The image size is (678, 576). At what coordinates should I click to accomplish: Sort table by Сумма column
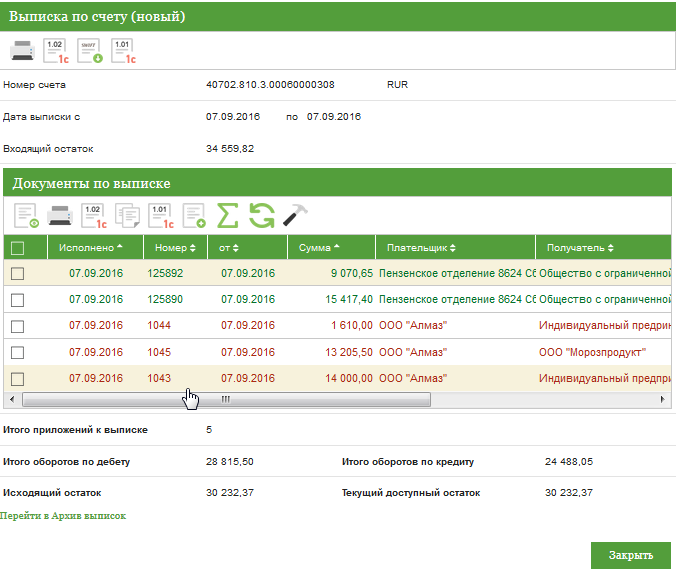tap(319, 247)
